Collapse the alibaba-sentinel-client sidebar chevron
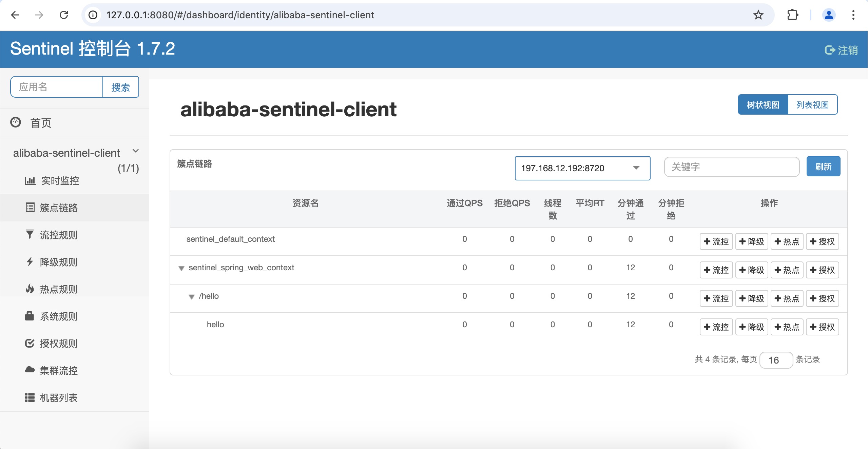Viewport: 868px width, 449px height. (x=136, y=151)
